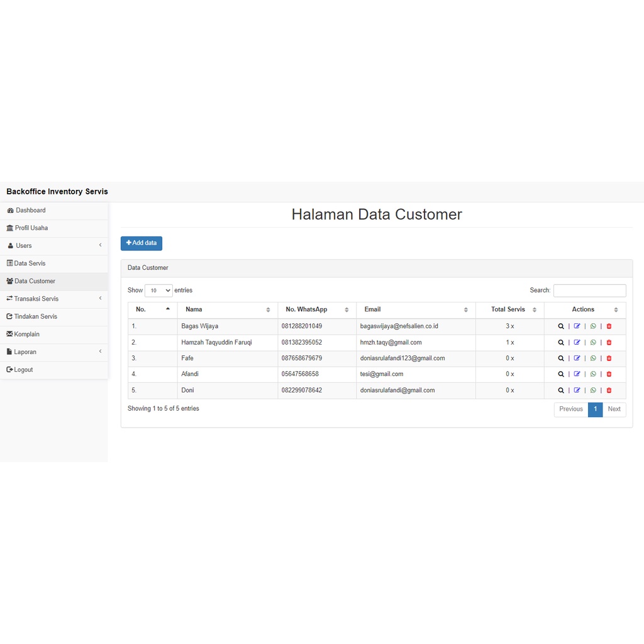
Task: Click the 3 x total servis cell
Action: (509, 326)
